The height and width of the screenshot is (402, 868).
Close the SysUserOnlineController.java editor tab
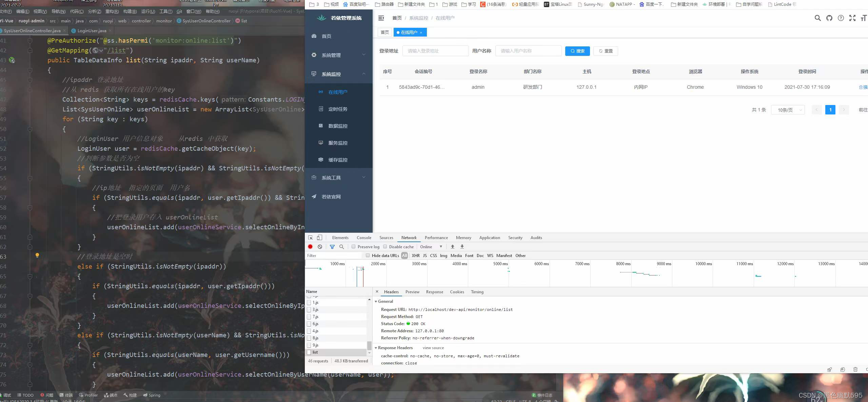[64, 30]
